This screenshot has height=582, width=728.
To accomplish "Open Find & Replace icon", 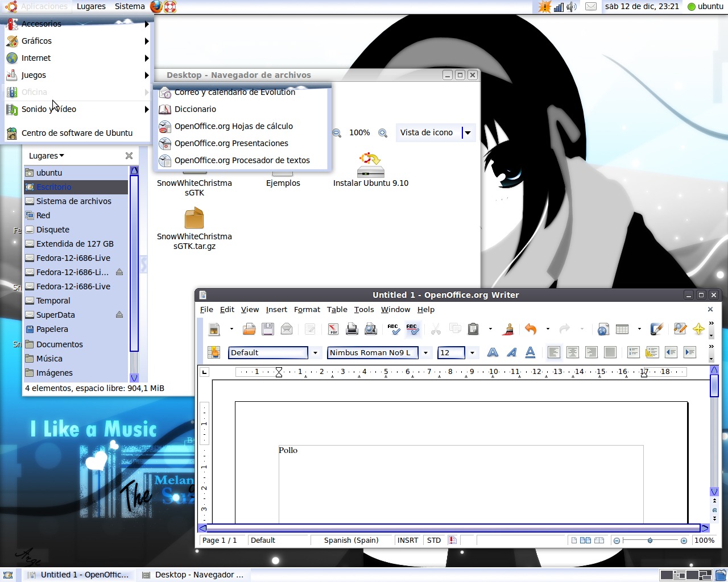I will click(680, 329).
